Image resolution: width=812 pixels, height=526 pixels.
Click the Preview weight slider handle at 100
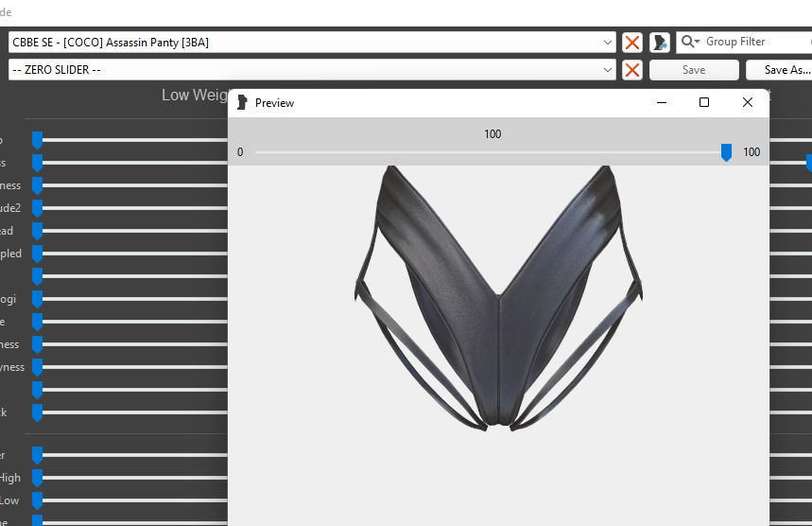click(x=726, y=152)
